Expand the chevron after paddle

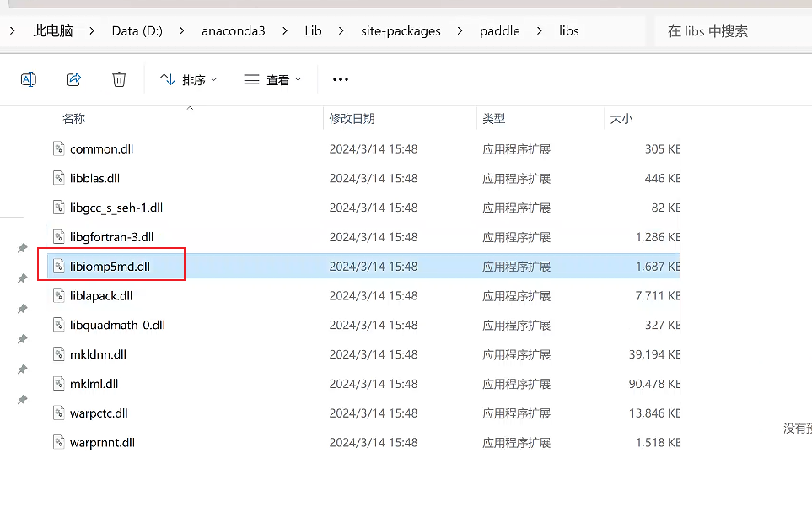[540, 31]
